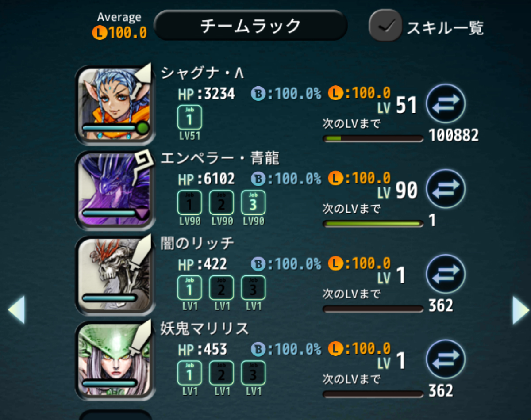Select Job 2 icon of エンペラー・青龍
Screen dimensions: 531x420
[221, 202]
